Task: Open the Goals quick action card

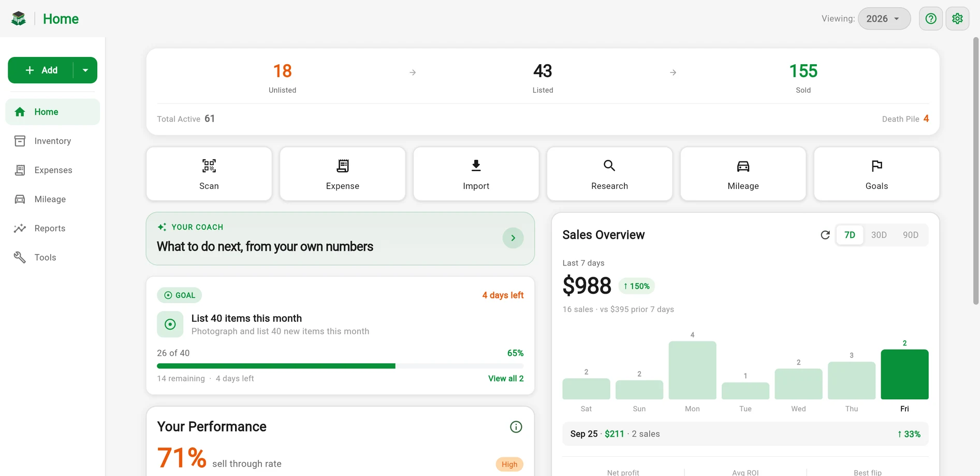Action: pyautogui.click(x=877, y=174)
